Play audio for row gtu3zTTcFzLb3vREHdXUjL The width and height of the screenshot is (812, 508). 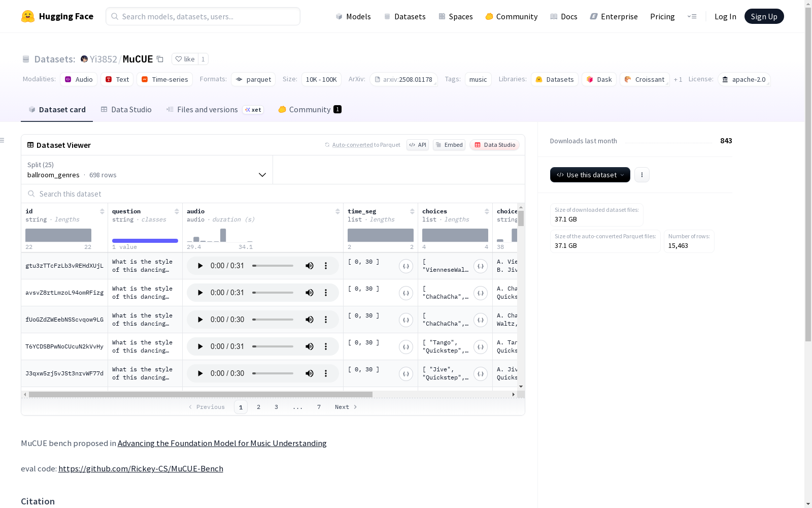pos(200,266)
